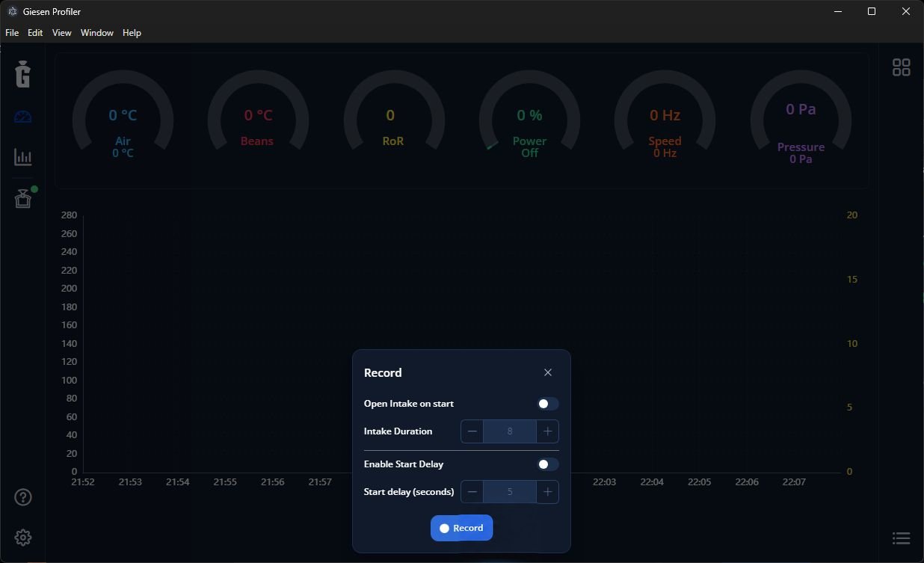Click the Start delay value field

pos(510,492)
